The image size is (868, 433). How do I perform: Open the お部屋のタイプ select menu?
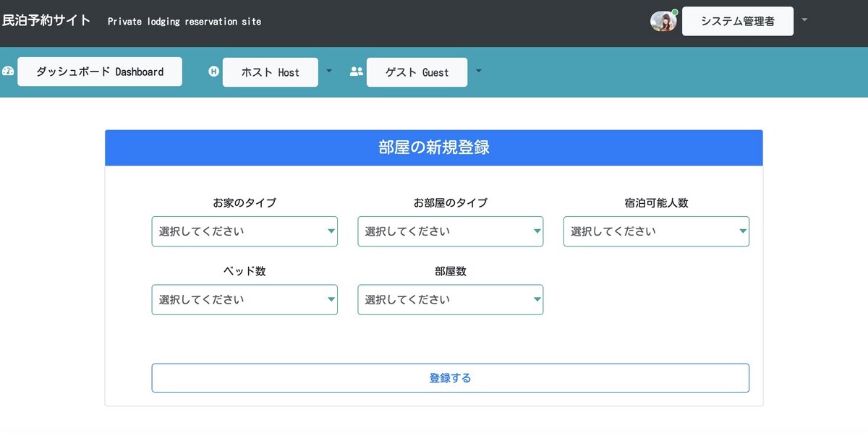pyautogui.click(x=450, y=231)
